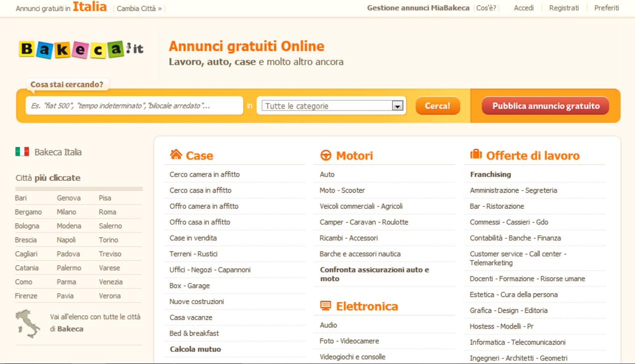Select city Roma
The width and height of the screenshot is (635, 364).
click(x=107, y=212)
